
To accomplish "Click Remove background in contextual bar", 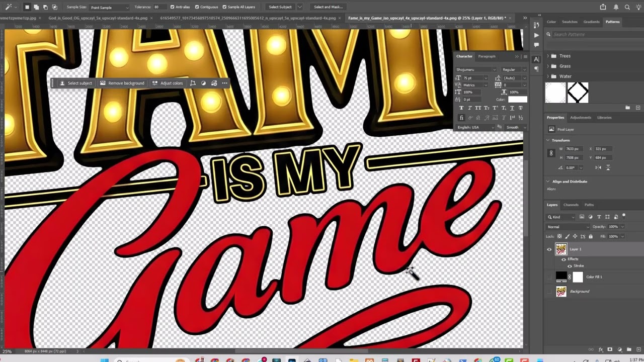I will (122, 83).
